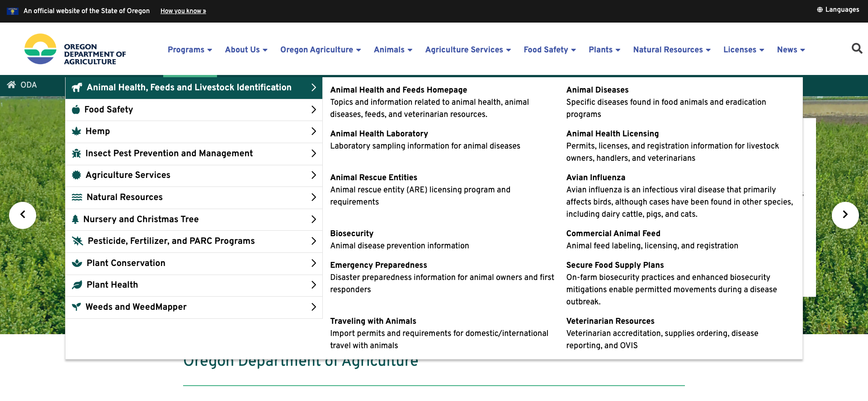
Task: Advance to the next carousel slide
Action: 845,215
